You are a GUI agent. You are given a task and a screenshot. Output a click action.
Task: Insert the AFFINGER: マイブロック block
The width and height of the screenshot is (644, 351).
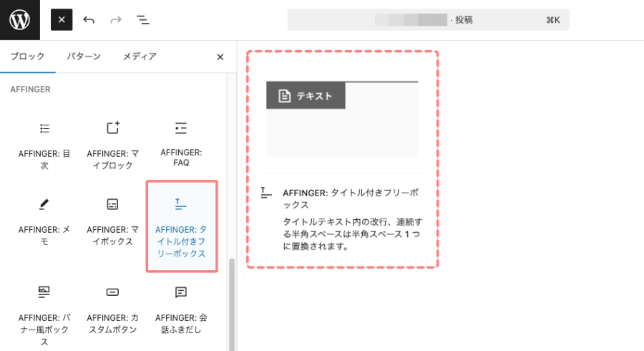point(112,145)
